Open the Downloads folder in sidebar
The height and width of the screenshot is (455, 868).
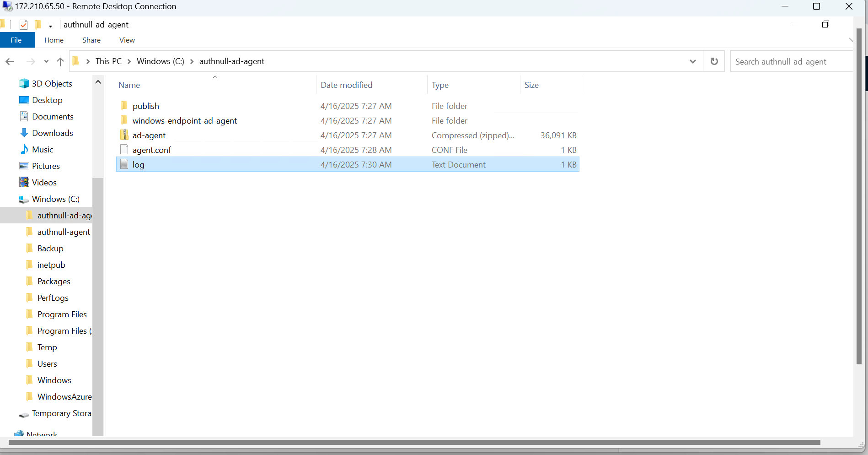pyautogui.click(x=53, y=133)
